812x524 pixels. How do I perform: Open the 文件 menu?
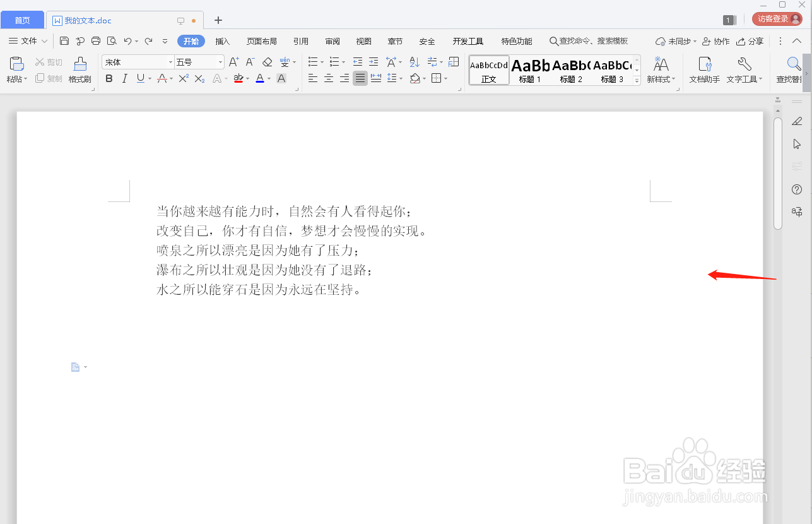coord(28,41)
